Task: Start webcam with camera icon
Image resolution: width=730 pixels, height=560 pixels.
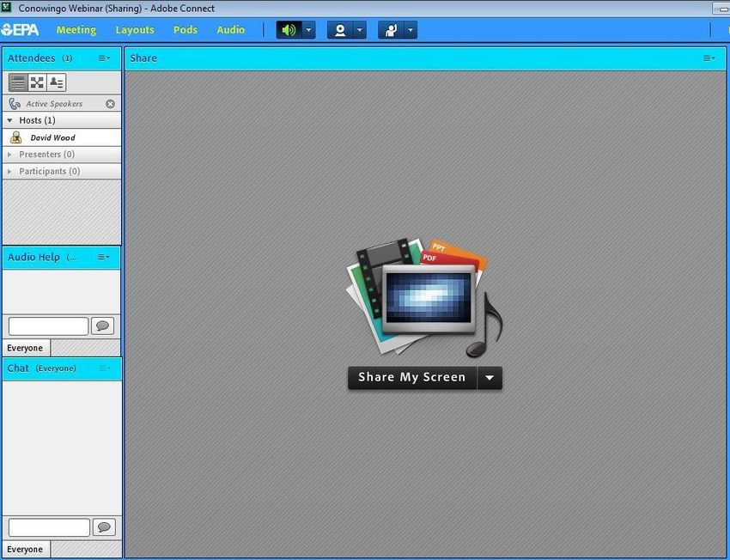Action: [340, 30]
